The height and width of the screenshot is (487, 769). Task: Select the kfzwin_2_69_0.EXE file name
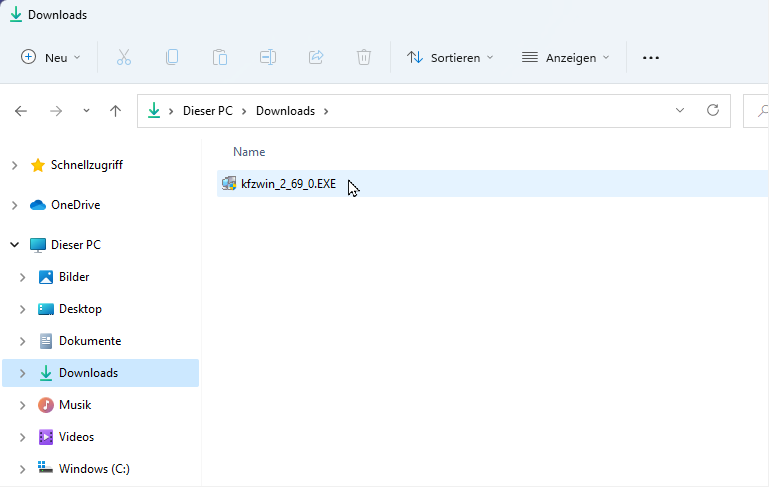pos(288,184)
